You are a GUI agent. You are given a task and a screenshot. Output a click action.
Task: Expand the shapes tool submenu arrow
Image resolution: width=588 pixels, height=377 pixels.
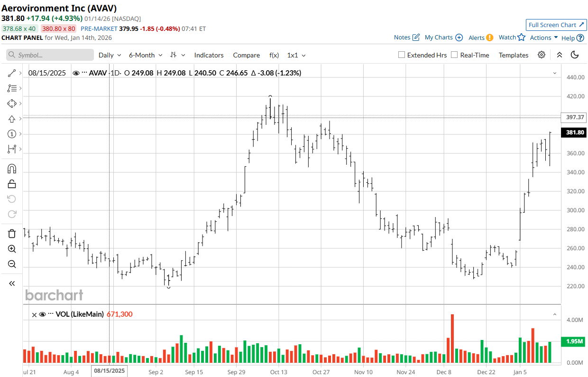20,104
